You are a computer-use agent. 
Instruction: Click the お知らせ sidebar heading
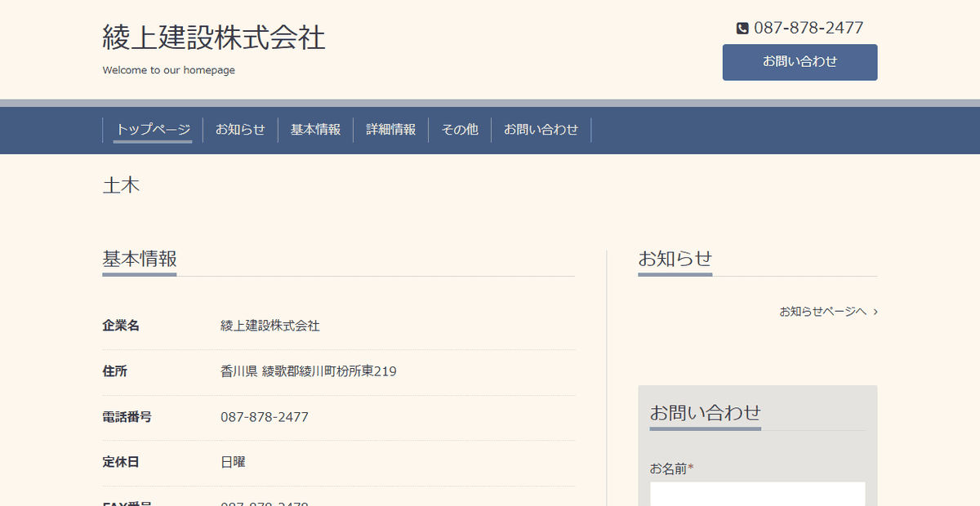click(675, 259)
